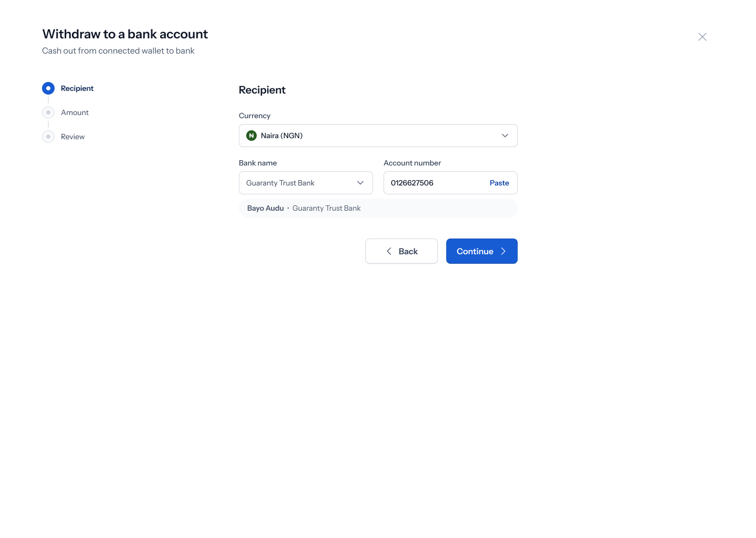756x538 pixels.
Task: Go to the Review step label
Action: coord(72,137)
